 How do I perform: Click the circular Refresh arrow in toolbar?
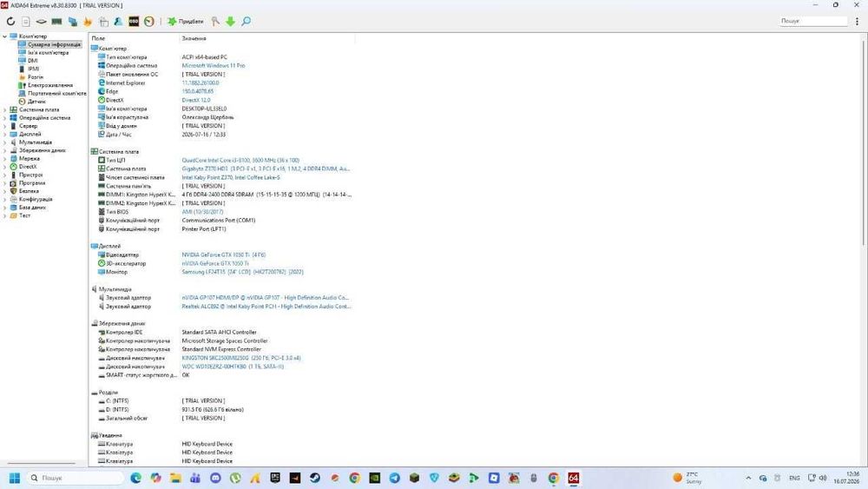point(10,21)
